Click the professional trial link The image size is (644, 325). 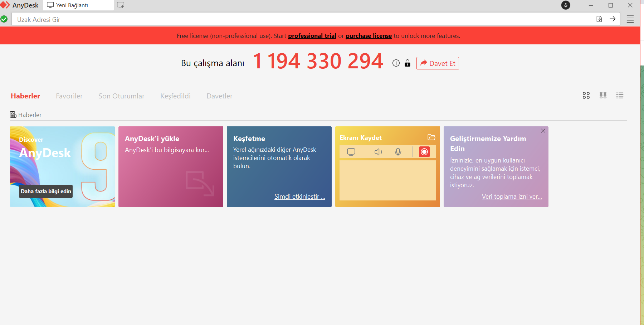click(312, 36)
